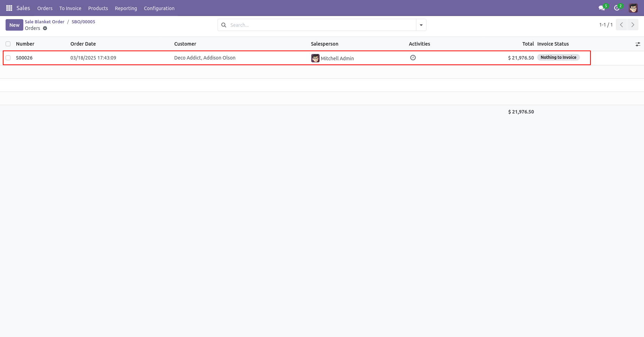This screenshot has height=337, width=644.
Task: Sort by the Invoice Status column header
Action: pyautogui.click(x=553, y=44)
